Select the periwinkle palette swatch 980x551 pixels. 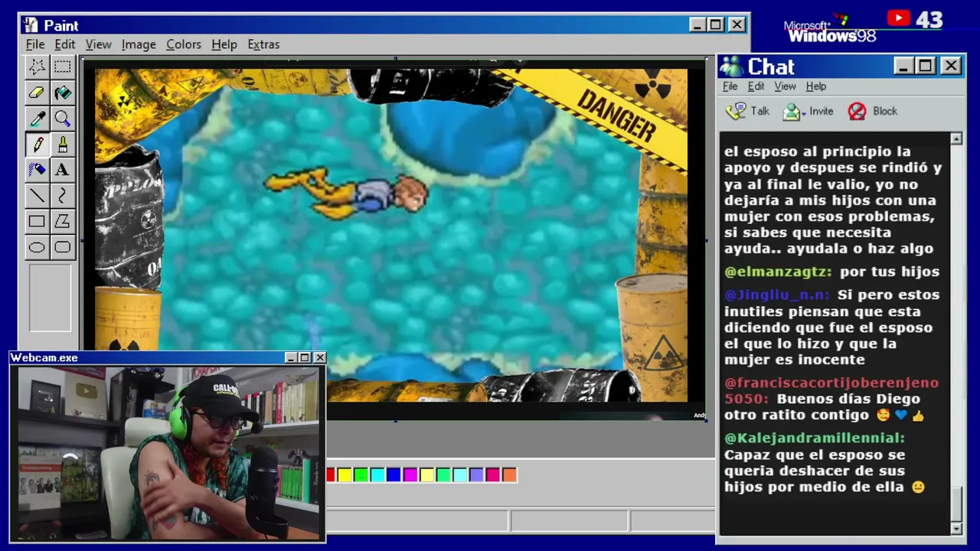coord(476,475)
